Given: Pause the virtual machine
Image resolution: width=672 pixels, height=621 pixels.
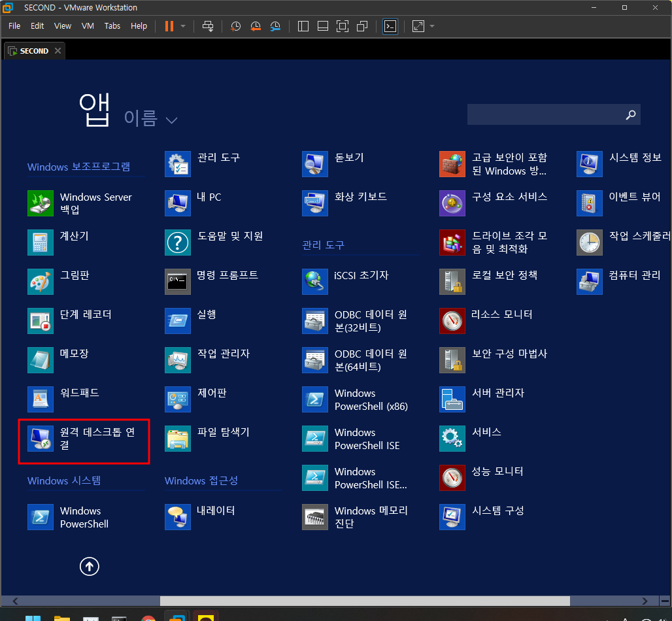Looking at the screenshot, I should point(169,26).
